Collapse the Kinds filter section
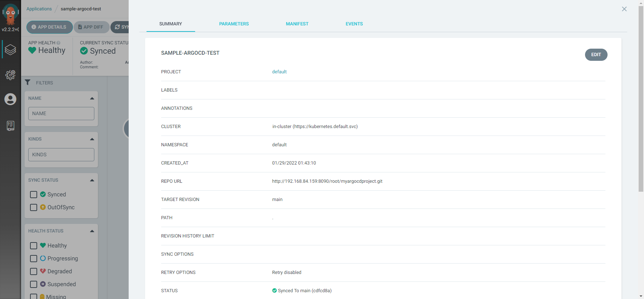 92,139
